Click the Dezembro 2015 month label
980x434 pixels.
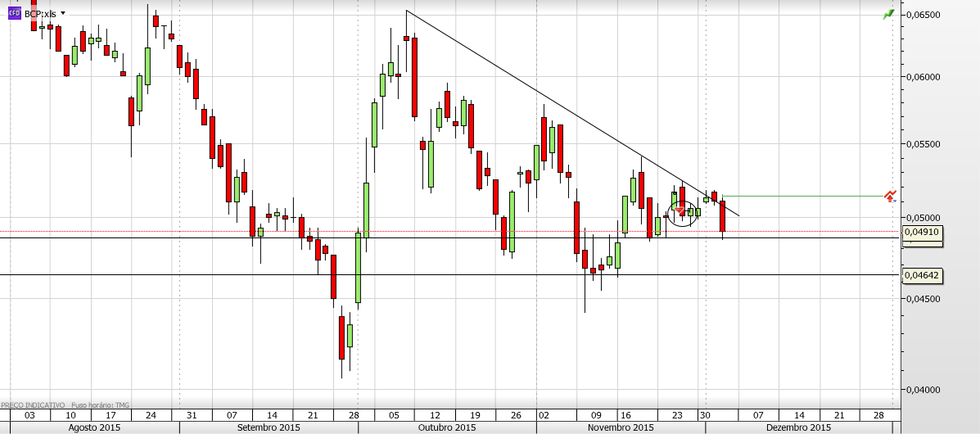pos(799,427)
